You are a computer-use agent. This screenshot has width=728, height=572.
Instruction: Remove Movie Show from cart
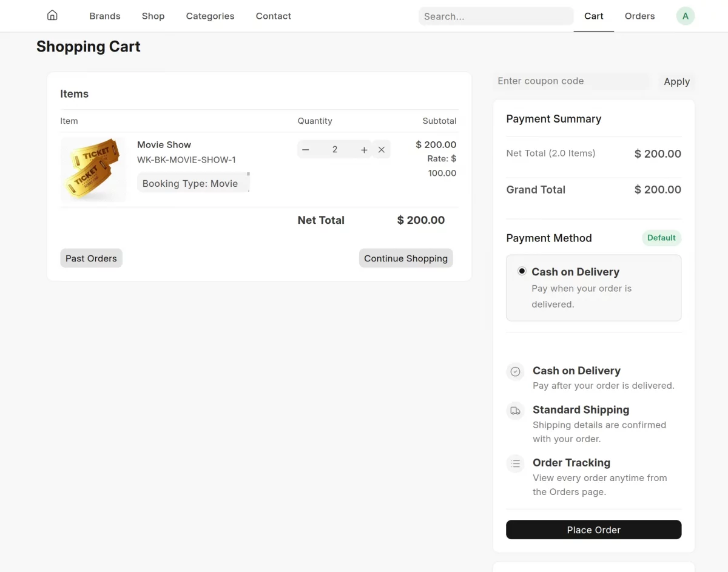click(x=382, y=150)
